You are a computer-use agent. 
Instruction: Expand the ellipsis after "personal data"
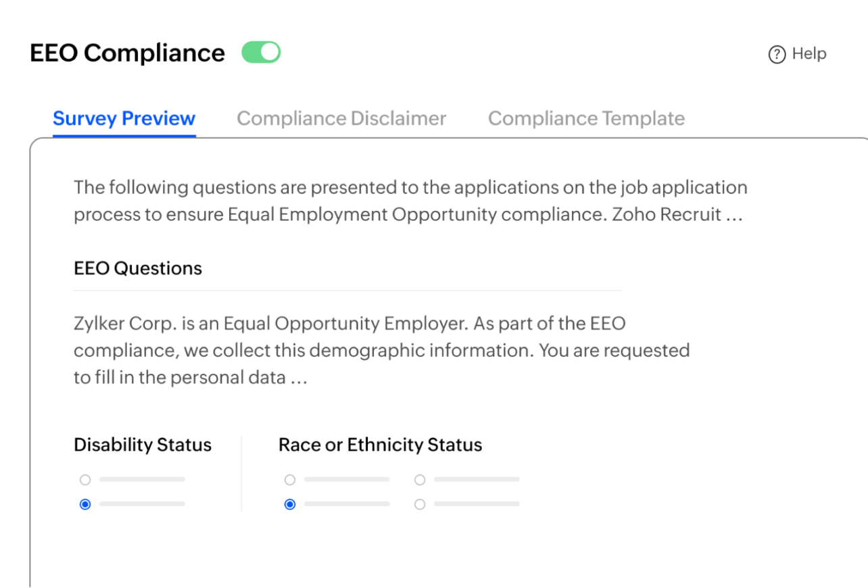click(x=299, y=378)
